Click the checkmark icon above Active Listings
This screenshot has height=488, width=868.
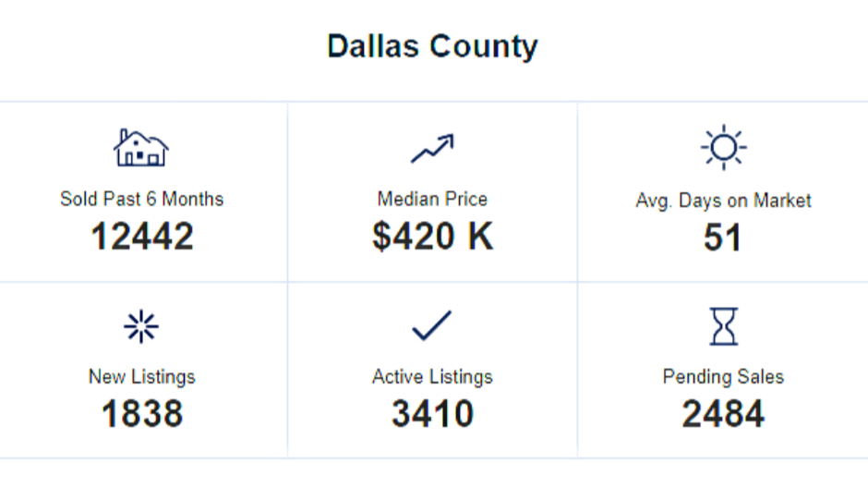pos(432,325)
